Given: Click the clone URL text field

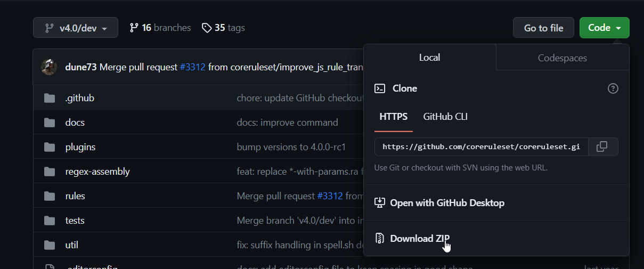Looking at the screenshot, I should pyautogui.click(x=481, y=146).
